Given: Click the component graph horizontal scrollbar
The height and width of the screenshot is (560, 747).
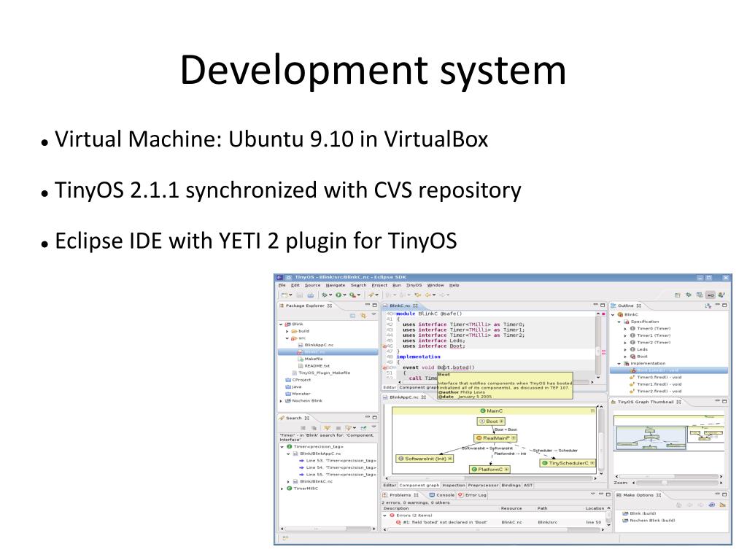Looking at the screenshot, I should pyautogui.click(x=492, y=478).
